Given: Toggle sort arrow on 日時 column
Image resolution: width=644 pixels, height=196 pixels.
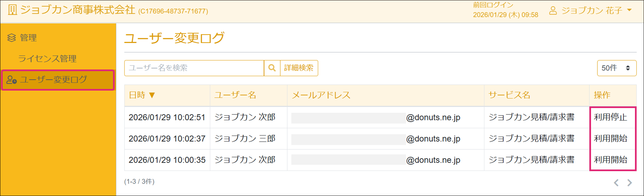Looking at the screenshot, I should tap(152, 95).
